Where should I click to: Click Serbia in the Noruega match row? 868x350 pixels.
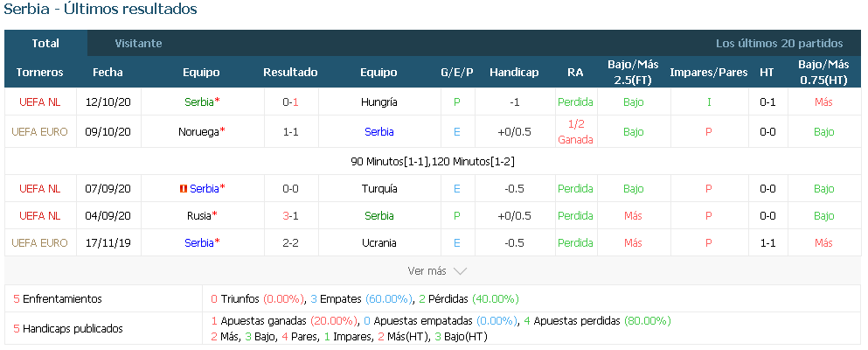pyautogui.click(x=379, y=132)
